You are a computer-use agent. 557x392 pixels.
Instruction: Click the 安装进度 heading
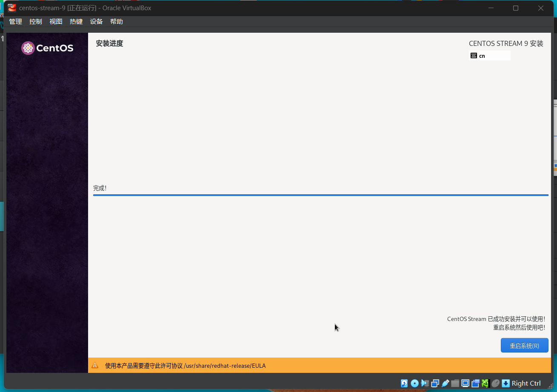tap(109, 43)
